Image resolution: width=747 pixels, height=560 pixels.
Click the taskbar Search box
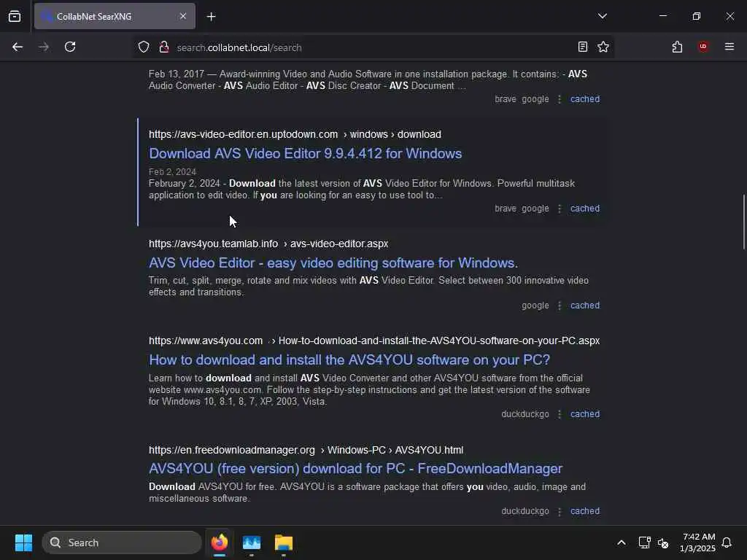click(122, 542)
